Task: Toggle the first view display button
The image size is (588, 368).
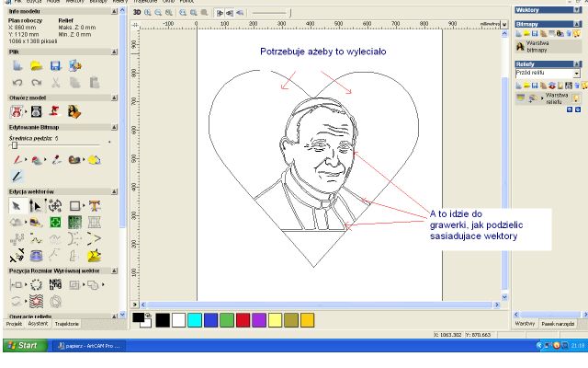Action: 220,13
